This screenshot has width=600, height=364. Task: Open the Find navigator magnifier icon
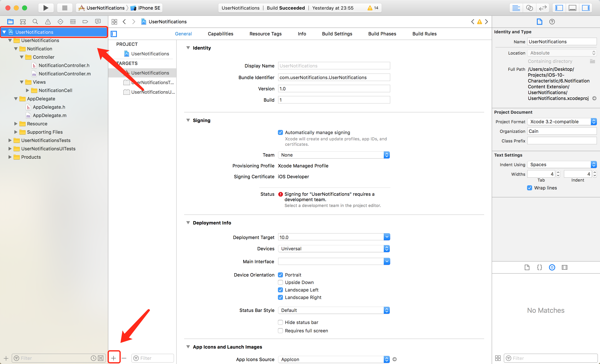coord(35,22)
